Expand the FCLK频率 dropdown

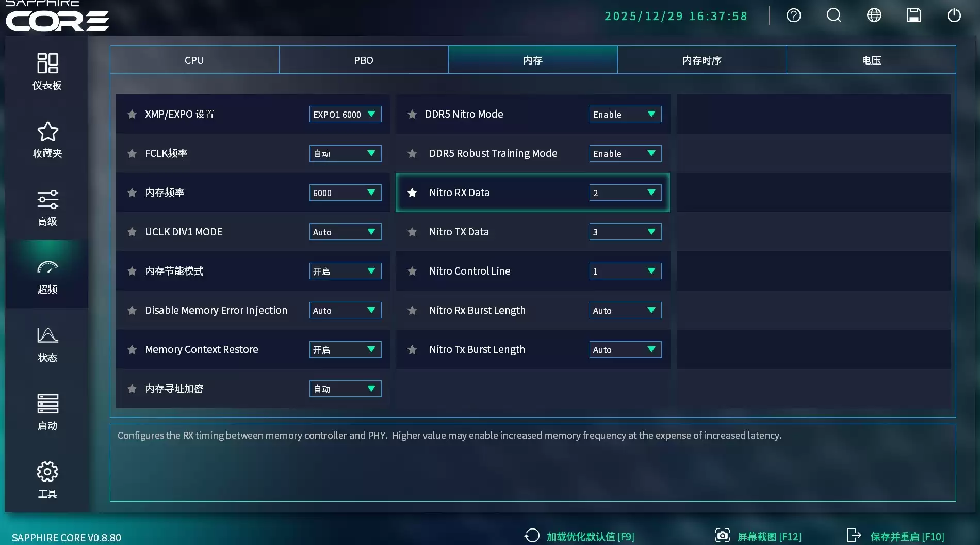(345, 153)
